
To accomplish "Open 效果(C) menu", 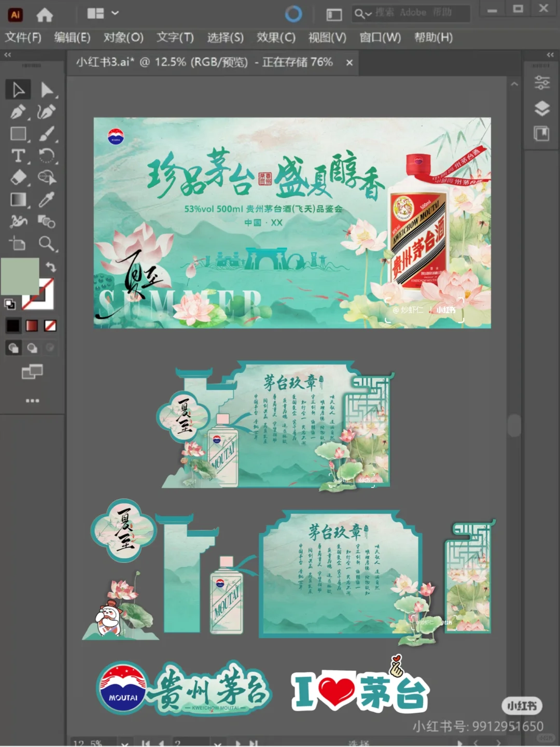I will (x=276, y=37).
